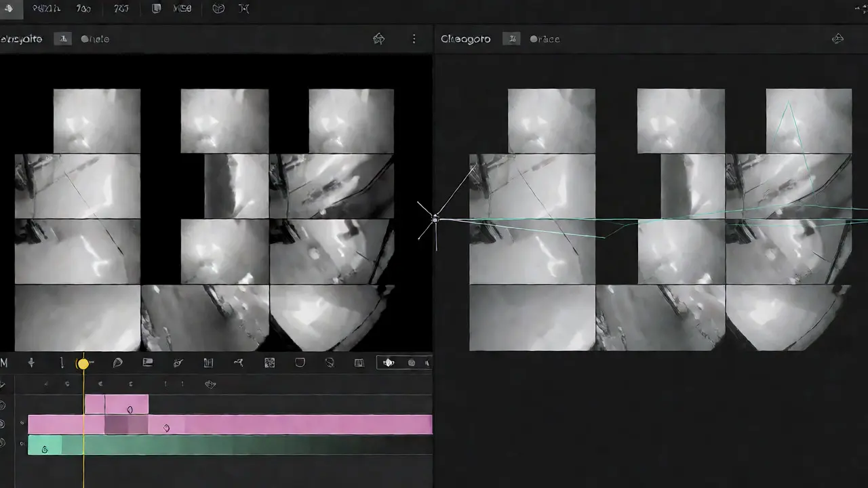Select the top-left thumbnail in the left viewer
Screen dimensions: 868x488
(97, 121)
